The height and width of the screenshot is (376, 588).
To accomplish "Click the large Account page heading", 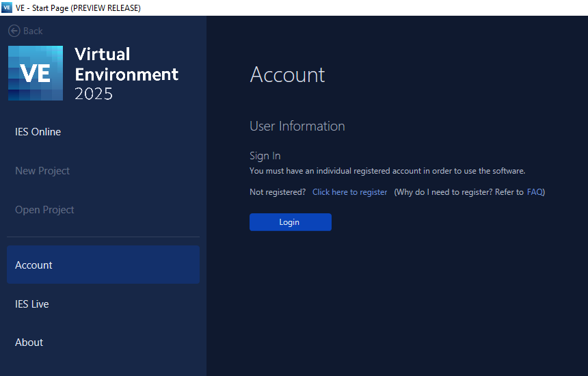I will pos(287,75).
